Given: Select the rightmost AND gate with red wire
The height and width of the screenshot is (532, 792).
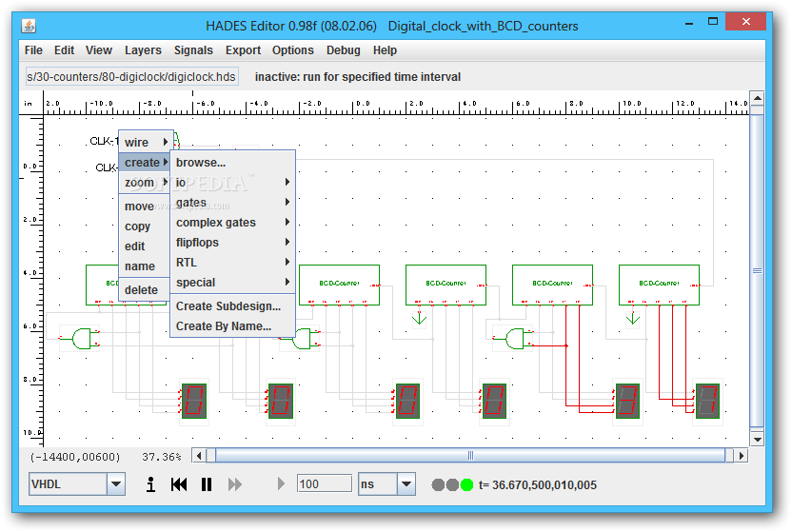Looking at the screenshot, I should pyautogui.click(x=515, y=339).
